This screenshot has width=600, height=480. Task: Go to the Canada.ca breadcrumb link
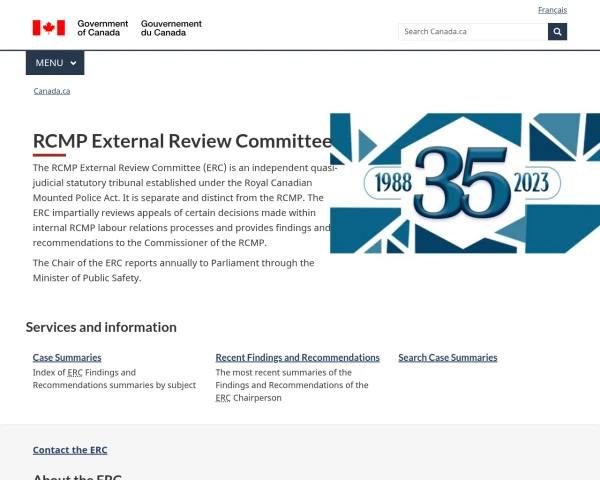point(51,91)
